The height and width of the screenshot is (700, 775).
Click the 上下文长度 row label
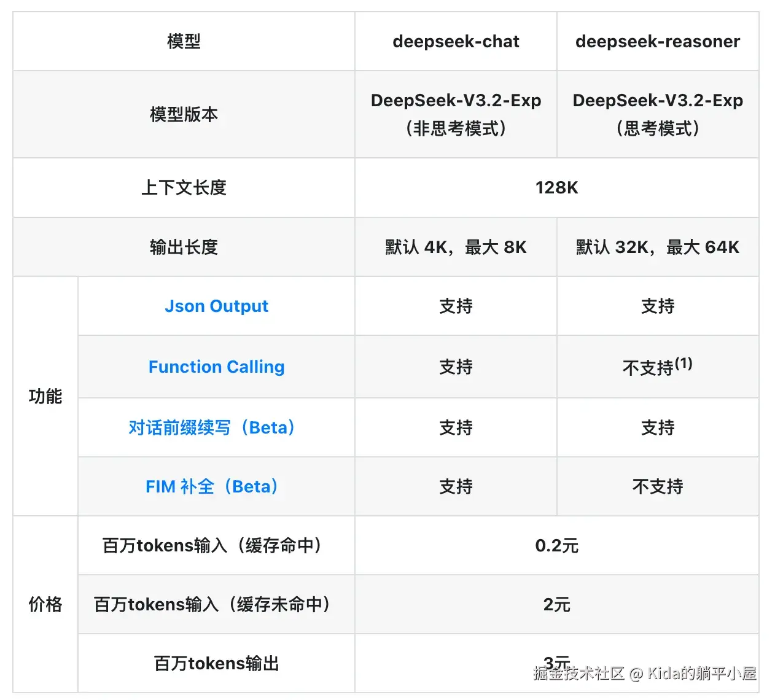[184, 187]
